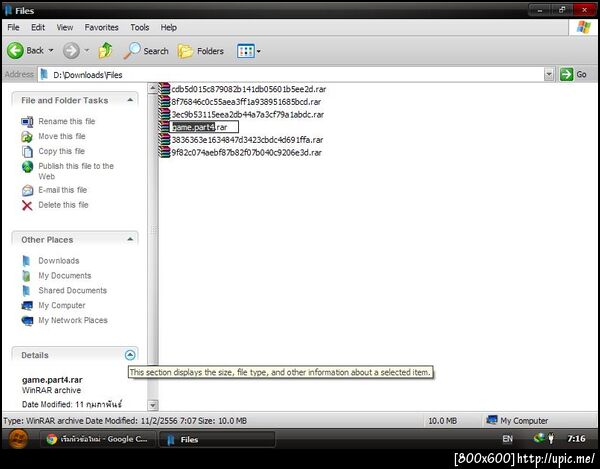Image resolution: width=600 pixels, height=469 pixels.
Task: Open the Edit menu
Action: 38,28
